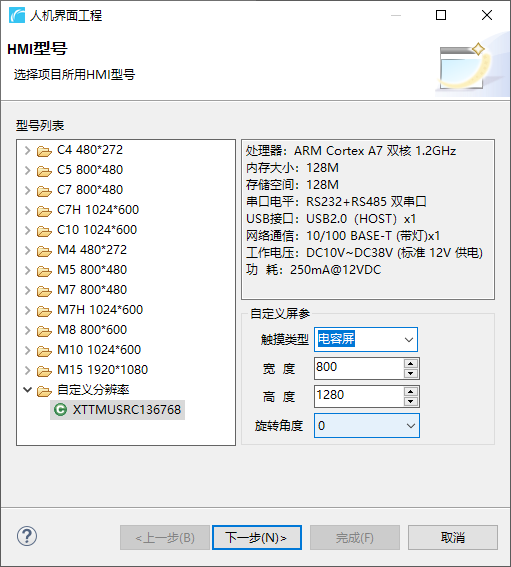
Task: Collapse the 自定义分辨率 tree node
Action: 27,390
